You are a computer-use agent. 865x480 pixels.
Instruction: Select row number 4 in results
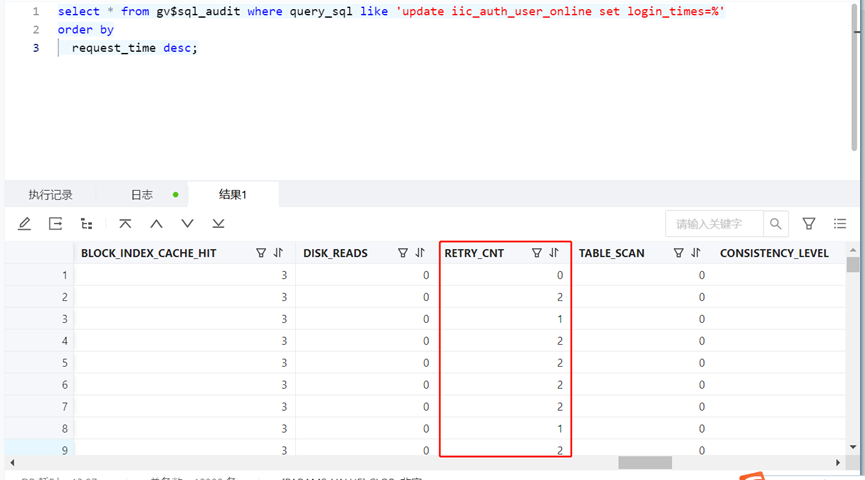coord(39,341)
